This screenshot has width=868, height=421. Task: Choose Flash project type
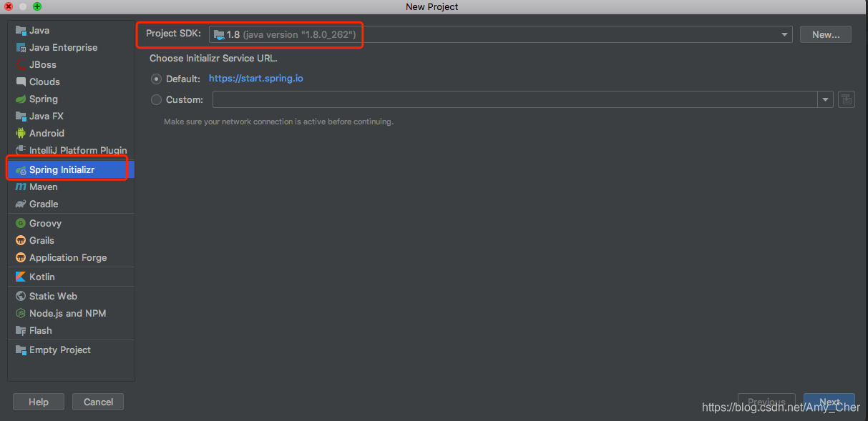click(x=72, y=331)
